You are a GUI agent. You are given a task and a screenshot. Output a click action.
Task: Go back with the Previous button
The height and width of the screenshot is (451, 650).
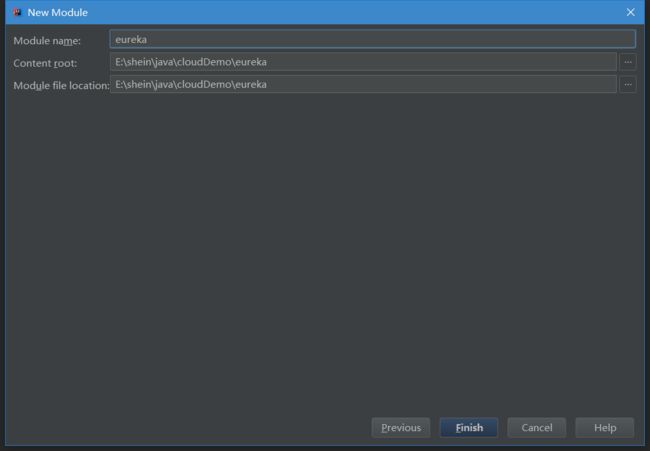401,427
